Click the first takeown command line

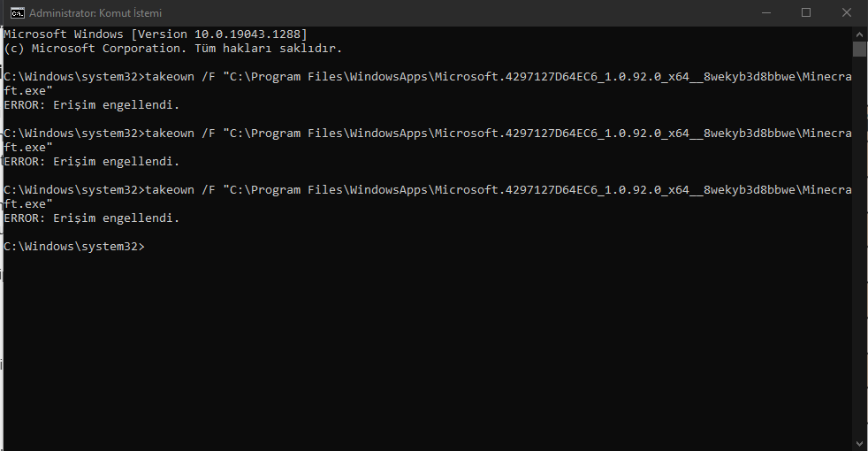tap(424, 77)
